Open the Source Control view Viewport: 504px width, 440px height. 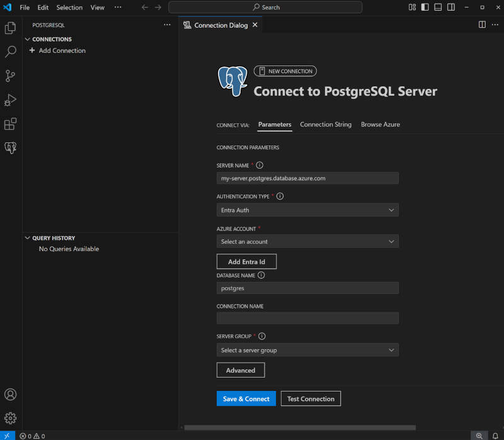point(10,76)
